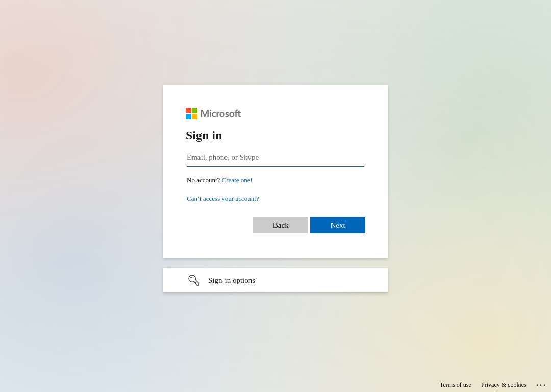Click the No account? text

pyautogui.click(x=203, y=180)
